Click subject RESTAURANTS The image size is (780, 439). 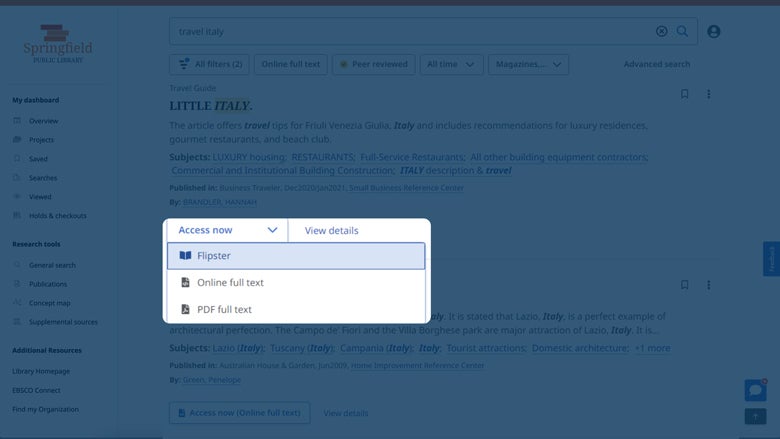click(x=322, y=157)
